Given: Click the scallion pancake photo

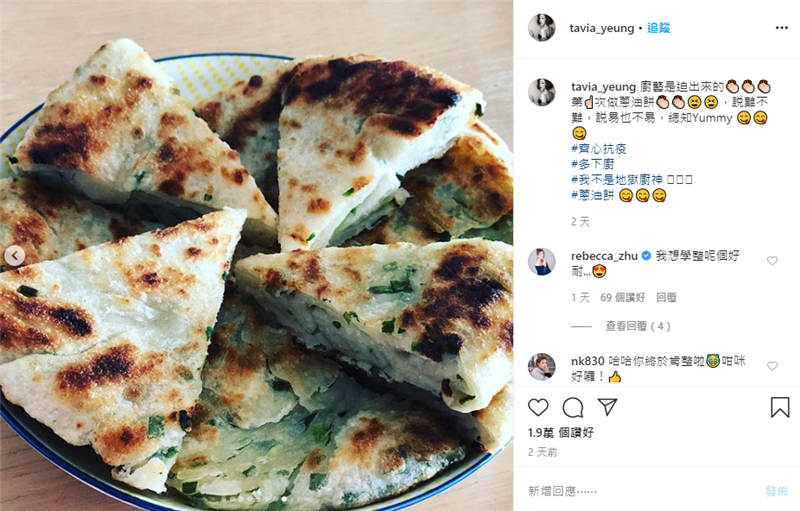Looking at the screenshot, I should (256, 256).
